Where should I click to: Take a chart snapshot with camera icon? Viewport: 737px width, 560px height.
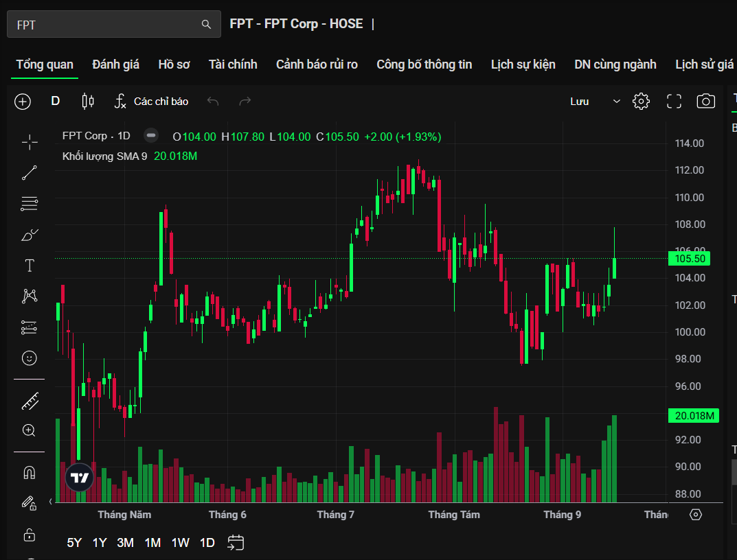pyautogui.click(x=705, y=101)
